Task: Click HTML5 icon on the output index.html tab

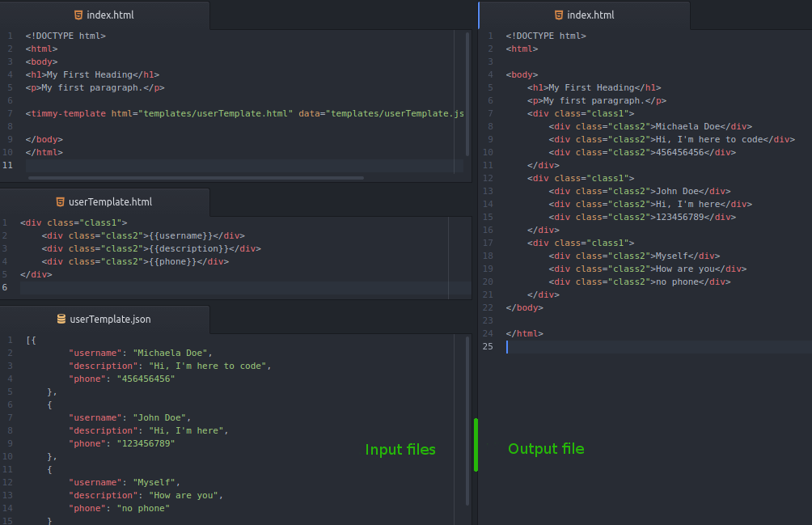Action: 559,15
